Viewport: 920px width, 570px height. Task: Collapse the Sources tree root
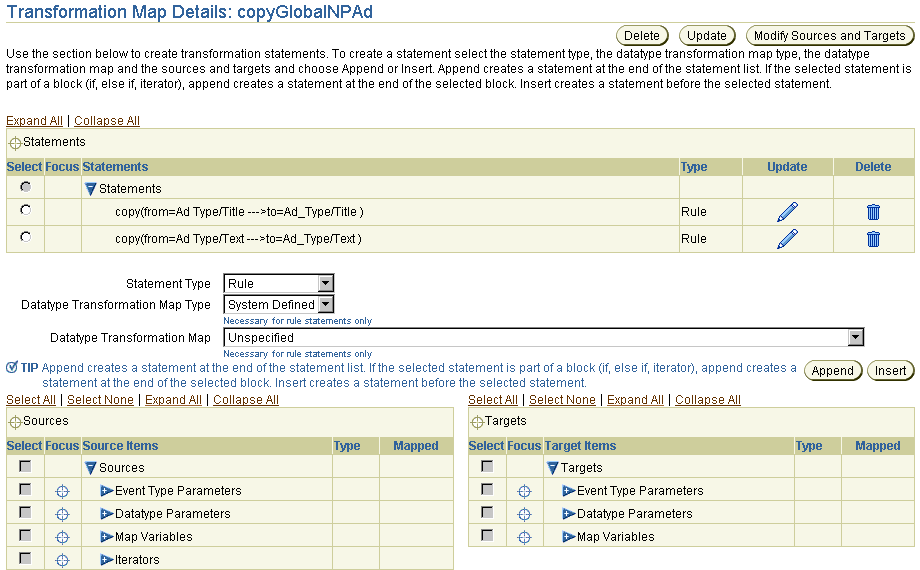[90, 468]
